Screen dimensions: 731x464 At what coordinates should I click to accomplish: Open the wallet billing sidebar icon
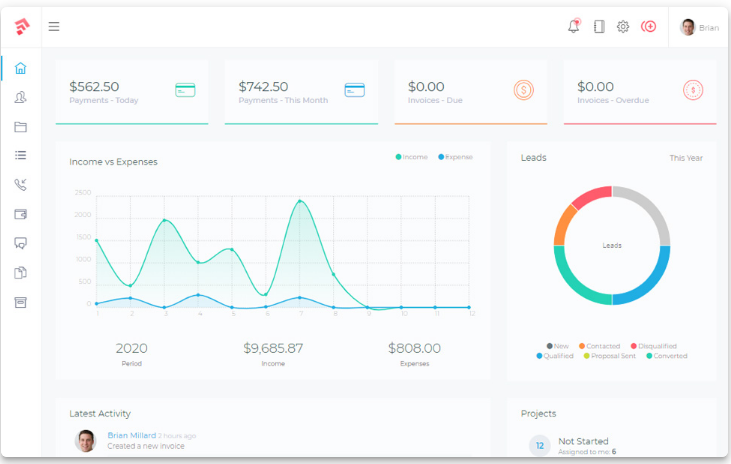(20, 214)
